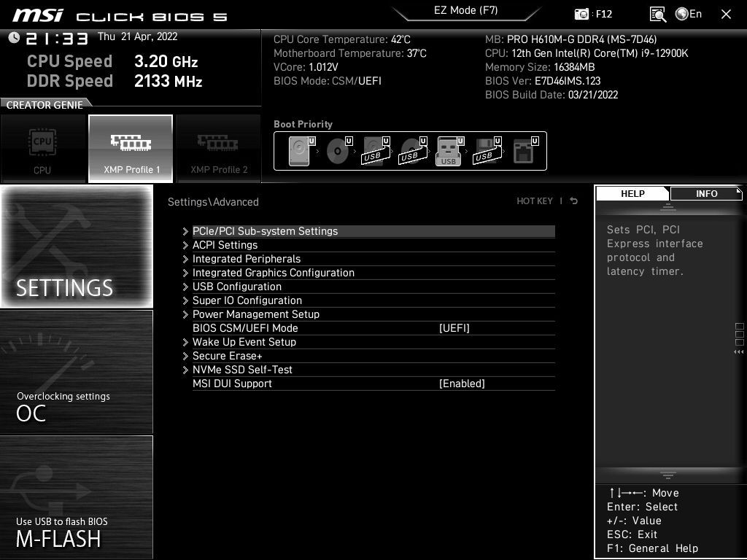Expand USB Configuration arrow
Screen dimensions: 747x560
(x=185, y=287)
